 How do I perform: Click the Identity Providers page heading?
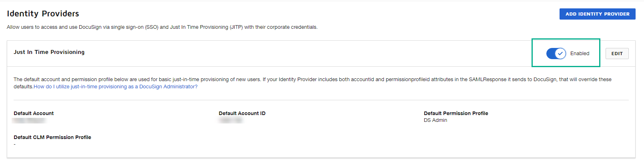(x=43, y=14)
